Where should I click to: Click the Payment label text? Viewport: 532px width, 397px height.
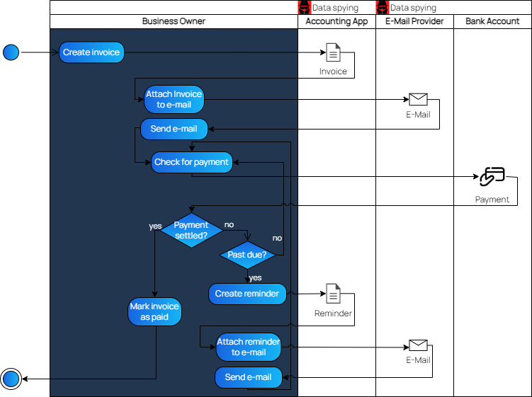click(x=492, y=200)
